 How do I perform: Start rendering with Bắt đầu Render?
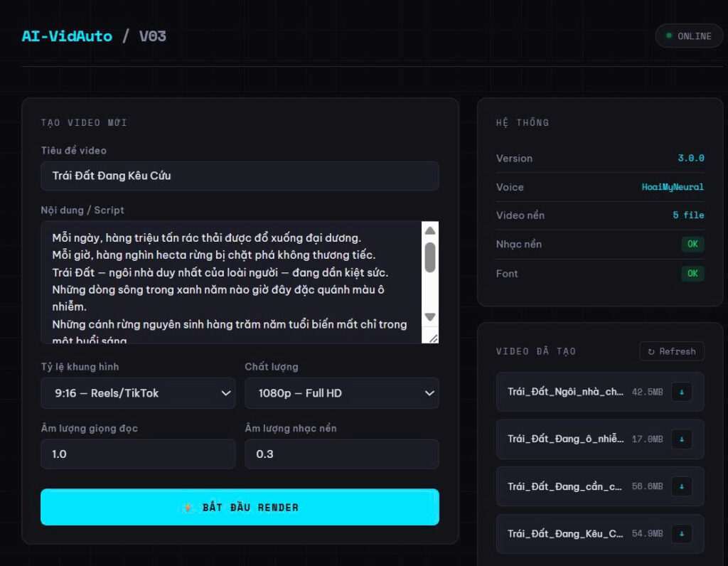coord(240,507)
